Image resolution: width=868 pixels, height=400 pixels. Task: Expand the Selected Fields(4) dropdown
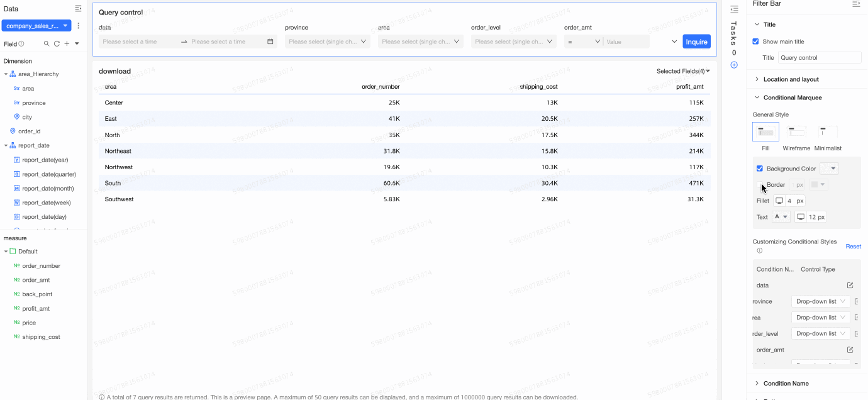tap(683, 71)
